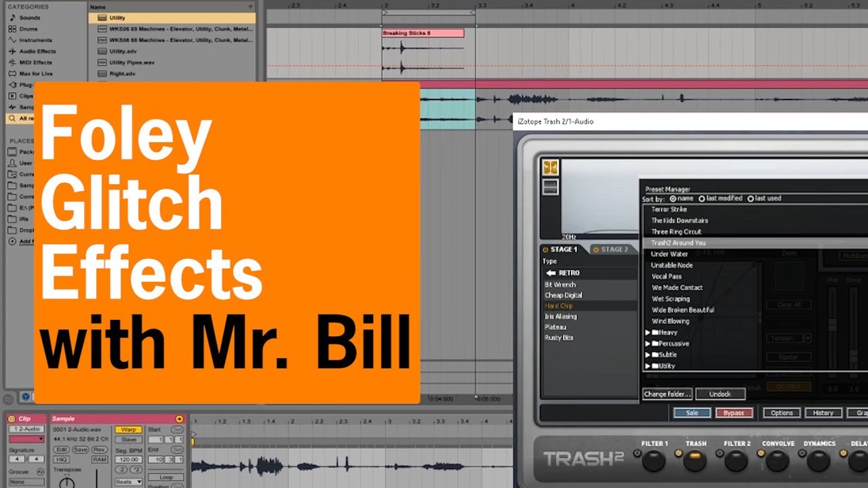Expand the Heavy preset folder
The height and width of the screenshot is (488, 868).
648,333
